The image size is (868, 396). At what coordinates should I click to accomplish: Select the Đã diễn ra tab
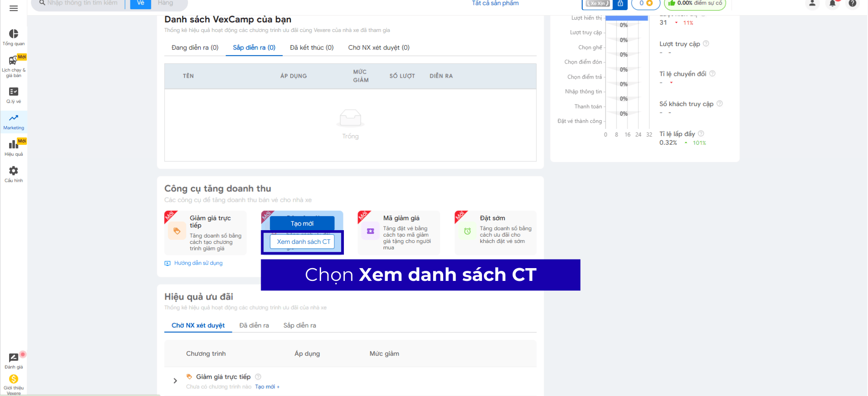point(254,325)
